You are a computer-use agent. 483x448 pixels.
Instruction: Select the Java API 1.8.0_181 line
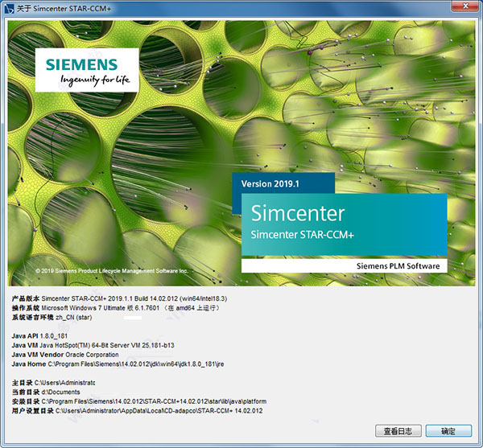[39, 335]
